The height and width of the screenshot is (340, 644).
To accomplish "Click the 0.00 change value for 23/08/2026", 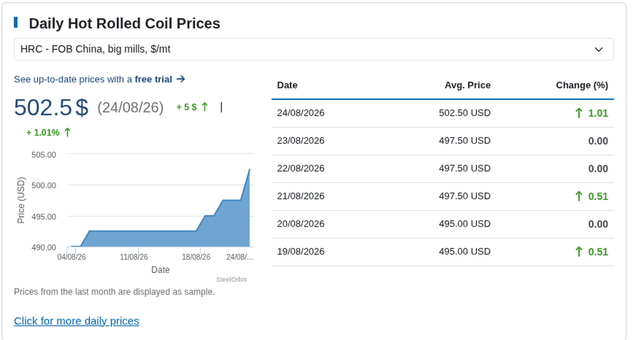I will tap(598, 141).
